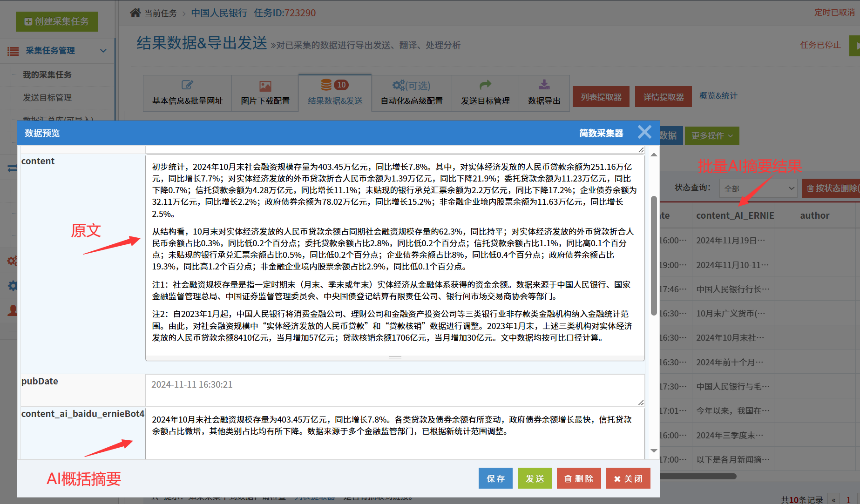Screen dimensions: 860x504
Task: Click the dialog scrollbar down arrow
Action: click(x=654, y=450)
